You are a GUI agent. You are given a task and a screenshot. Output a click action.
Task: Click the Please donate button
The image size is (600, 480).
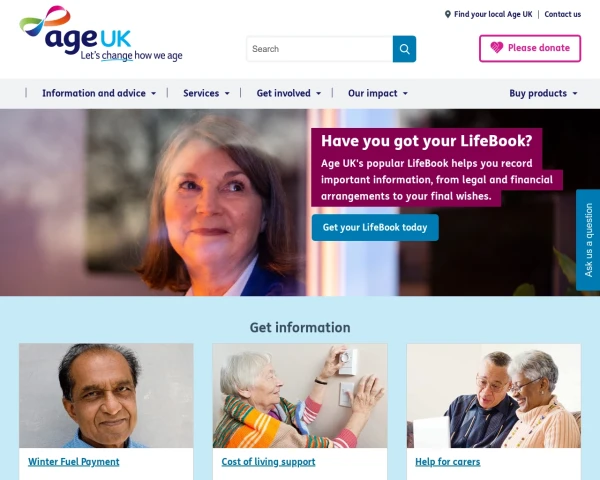coord(530,48)
